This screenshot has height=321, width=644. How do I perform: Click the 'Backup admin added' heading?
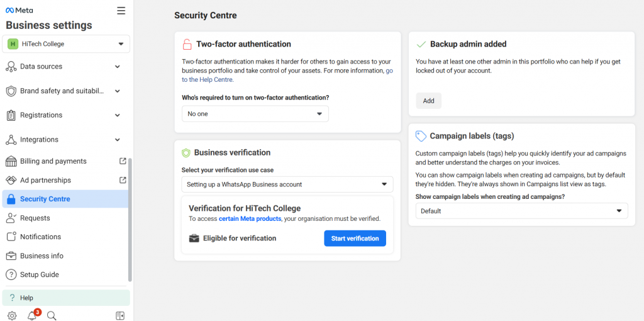468,44
